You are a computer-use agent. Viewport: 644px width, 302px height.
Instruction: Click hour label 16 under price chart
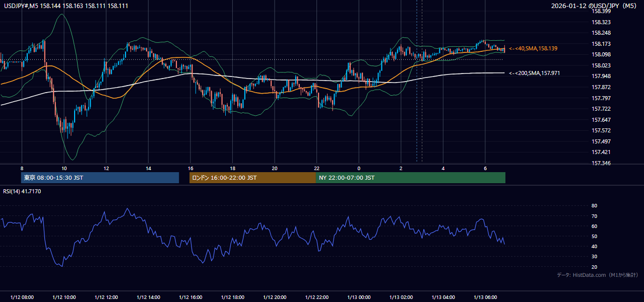tap(190, 168)
